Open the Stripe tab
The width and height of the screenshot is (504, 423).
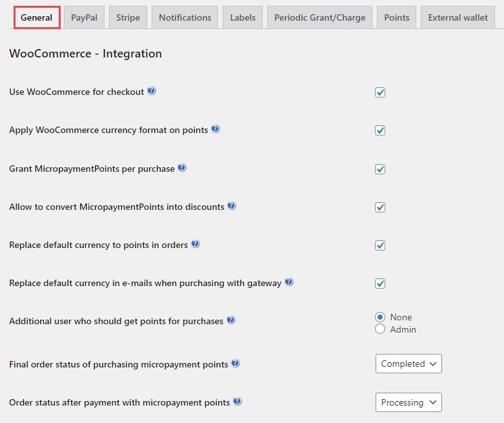(x=128, y=17)
